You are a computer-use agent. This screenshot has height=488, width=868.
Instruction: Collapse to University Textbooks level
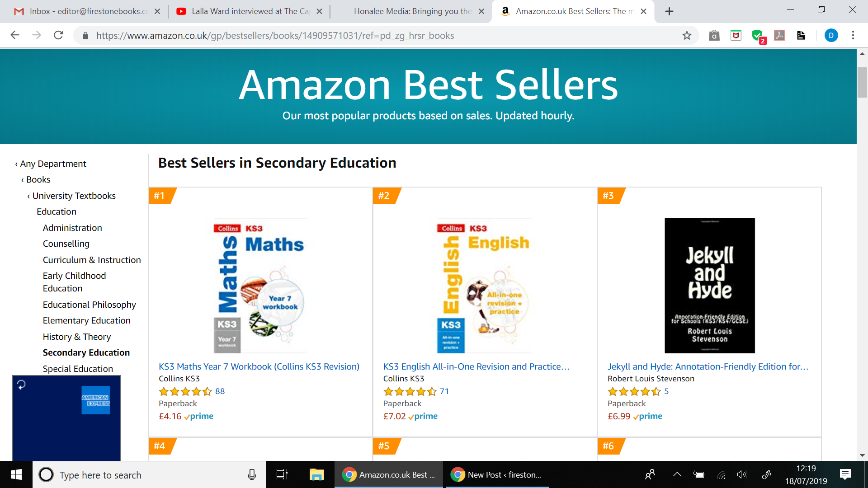pyautogui.click(x=74, y=196)
